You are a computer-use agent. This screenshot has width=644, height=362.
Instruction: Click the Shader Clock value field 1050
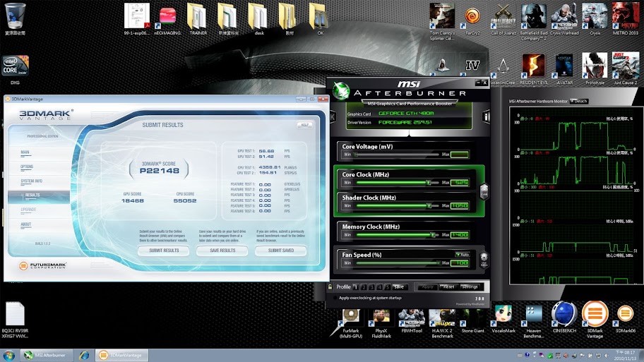pos(460,205)
